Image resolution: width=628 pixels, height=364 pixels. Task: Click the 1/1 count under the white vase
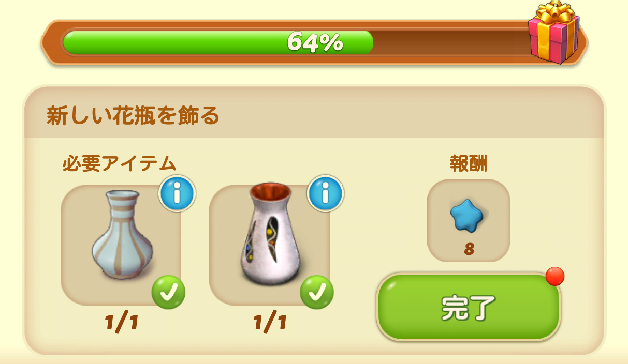pos(270,323)
